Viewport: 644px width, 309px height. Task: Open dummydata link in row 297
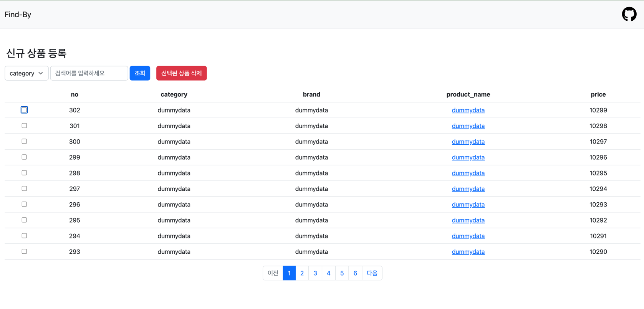coord(468,189)
